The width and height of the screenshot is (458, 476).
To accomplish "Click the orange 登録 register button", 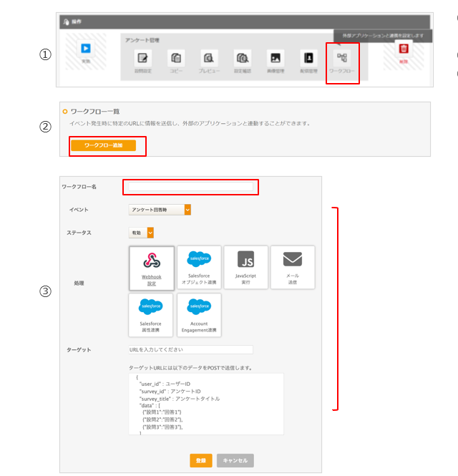I will pos(201,460).
